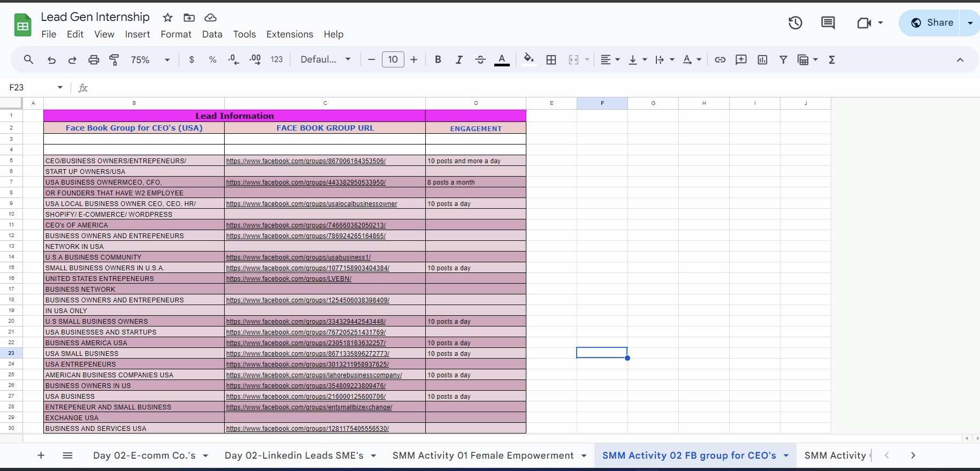Open the Data menu
The height and width of the screenshot is (471, 980).
(x=212, y=34)
